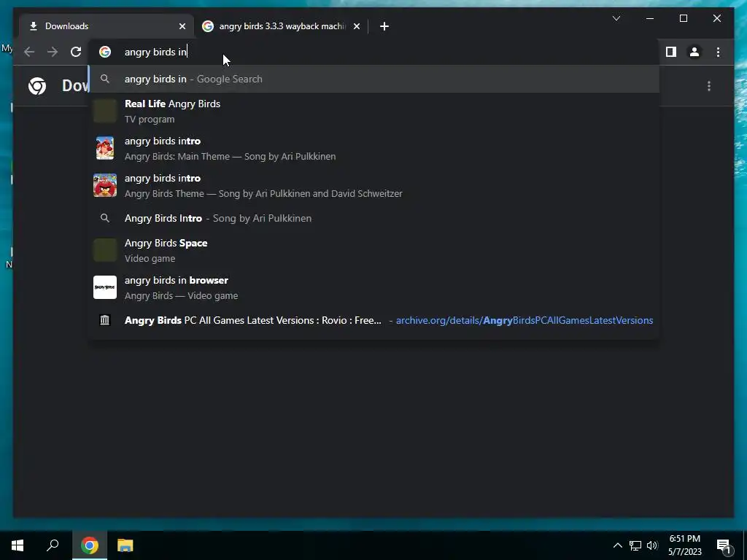Select Real Life Angry Birds TV program suggestion
The width and height of the screenshot is (747, 560).
coord(374,111)
